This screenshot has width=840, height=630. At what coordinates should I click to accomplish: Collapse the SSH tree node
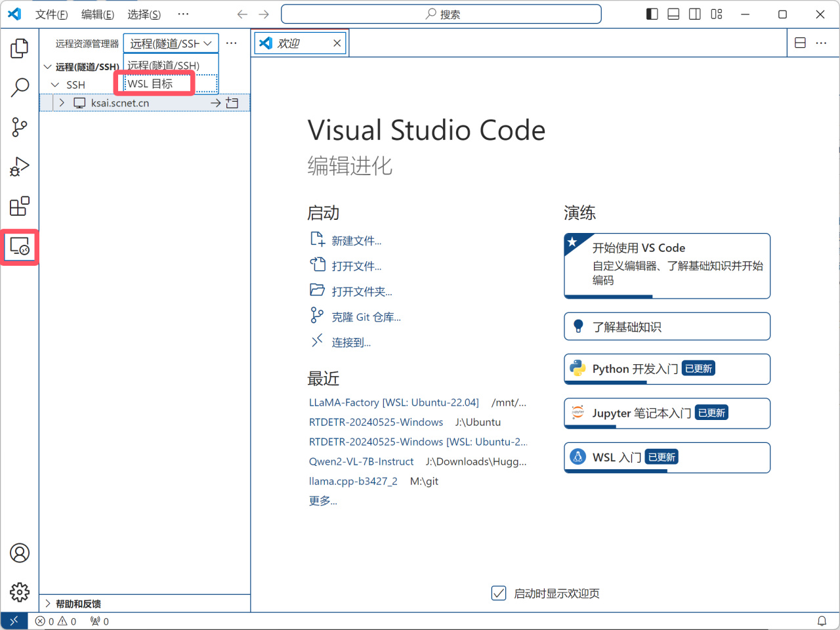click(x=55, y=85)
